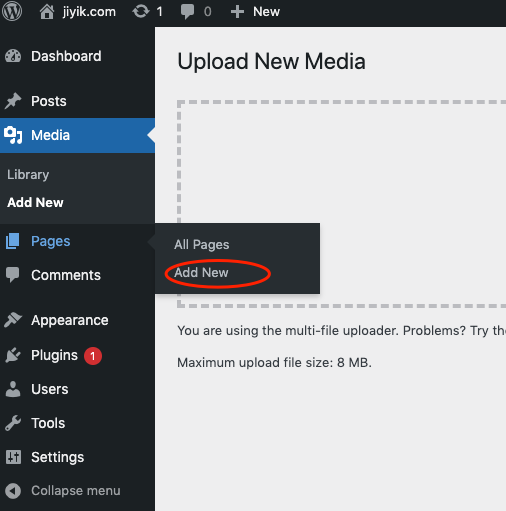506x511 pixels.
Task: Click the Tools wrench icon
Action: pos(13,423)
